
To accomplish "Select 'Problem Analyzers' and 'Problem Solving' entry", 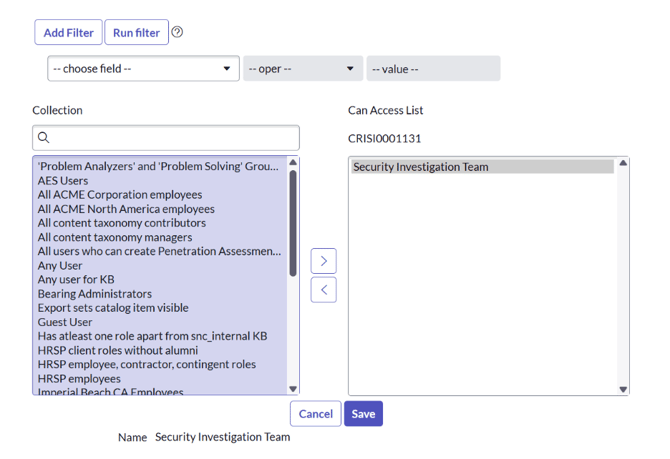I will (158, 166).
